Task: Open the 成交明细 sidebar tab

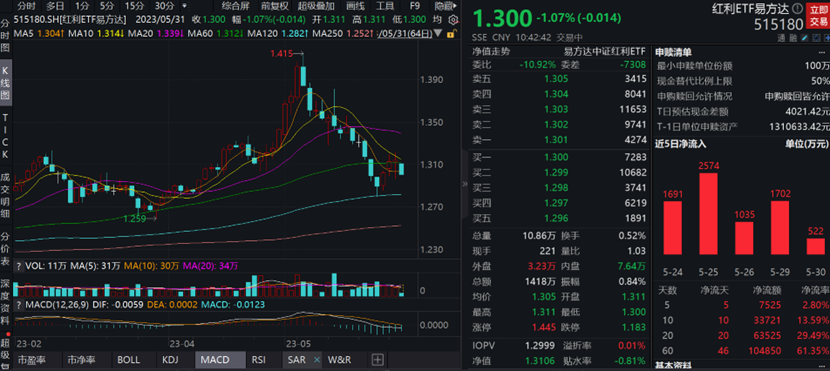Action: coord(6,195)
